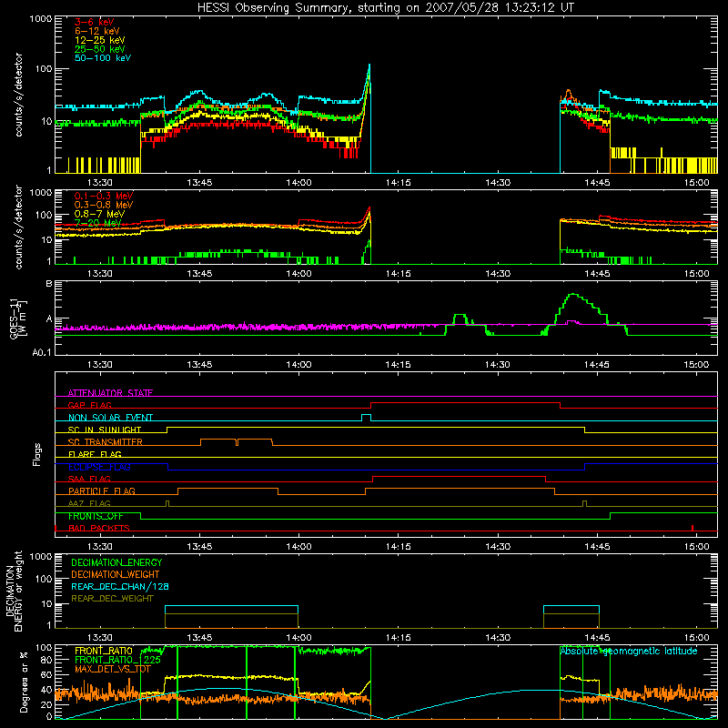Click the 15:00 tick label under Flags panel
Viewport: 728px width, 728px height.
pyautogui.click(x=696, y=547)
